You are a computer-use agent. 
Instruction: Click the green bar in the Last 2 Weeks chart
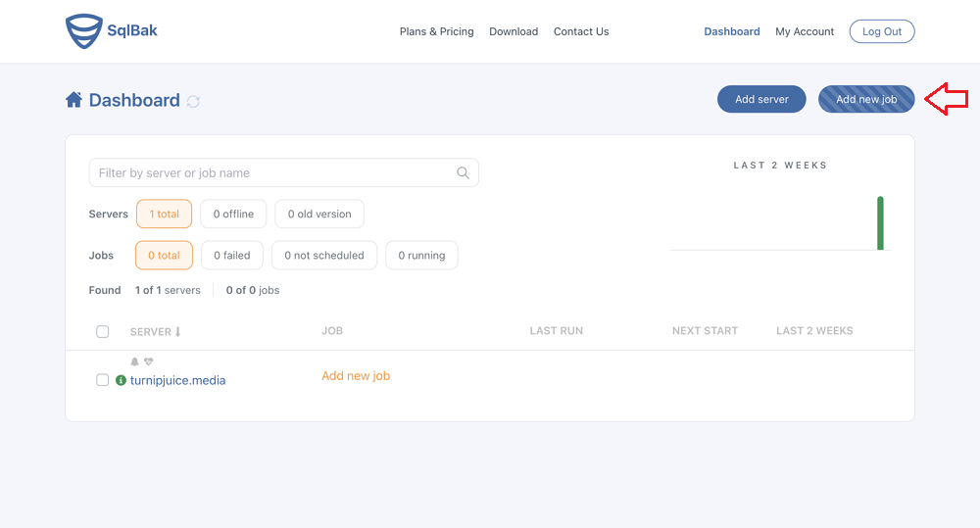click(880, 223)
